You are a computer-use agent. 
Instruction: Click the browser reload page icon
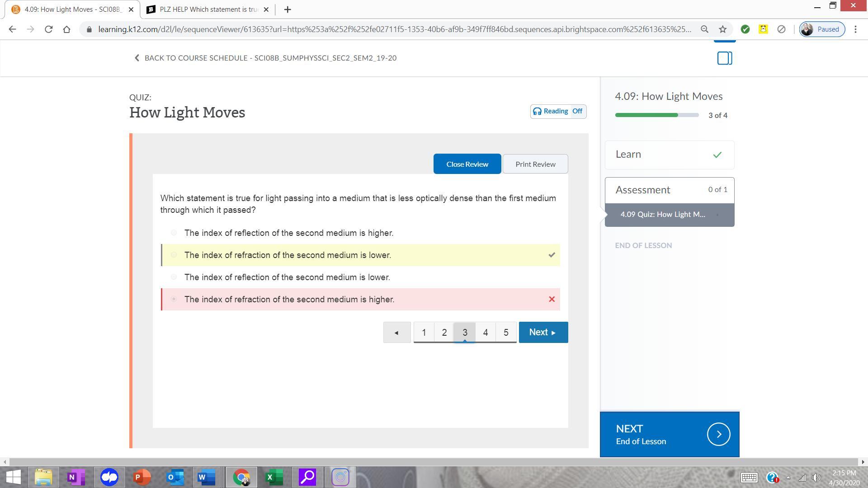tap(48, 29)
